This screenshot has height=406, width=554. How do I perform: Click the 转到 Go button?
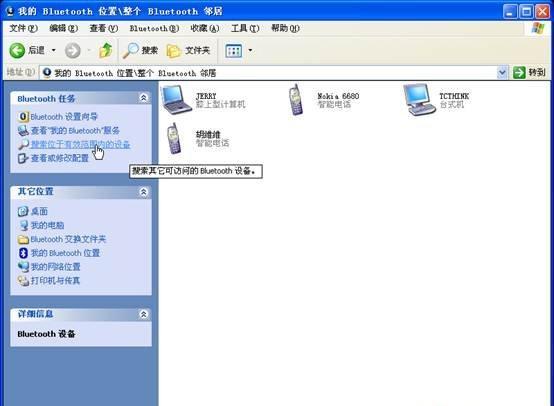[x=529, y=73]
